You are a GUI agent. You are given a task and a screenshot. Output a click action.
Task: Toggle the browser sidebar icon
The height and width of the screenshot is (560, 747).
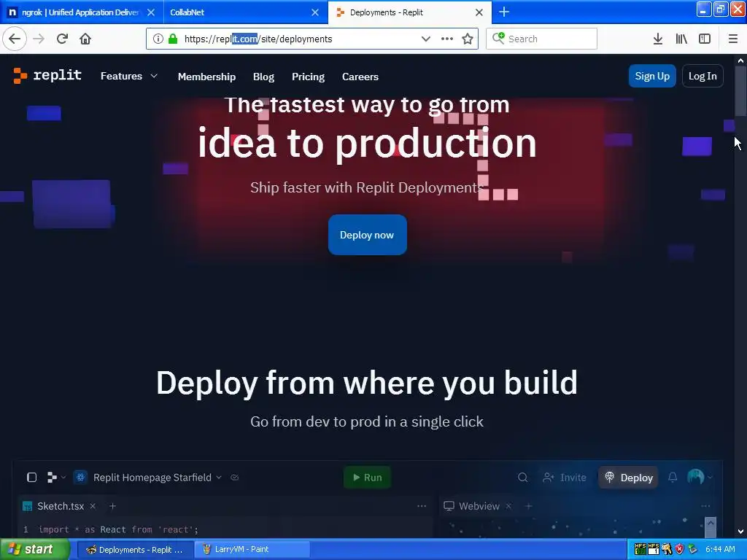[x=705, y=39]
